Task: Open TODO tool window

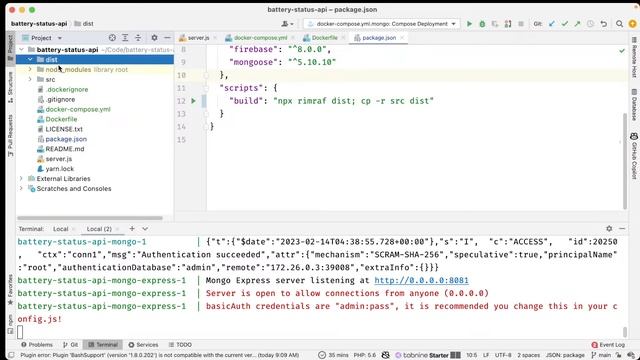Action: [x=180, y=344]
